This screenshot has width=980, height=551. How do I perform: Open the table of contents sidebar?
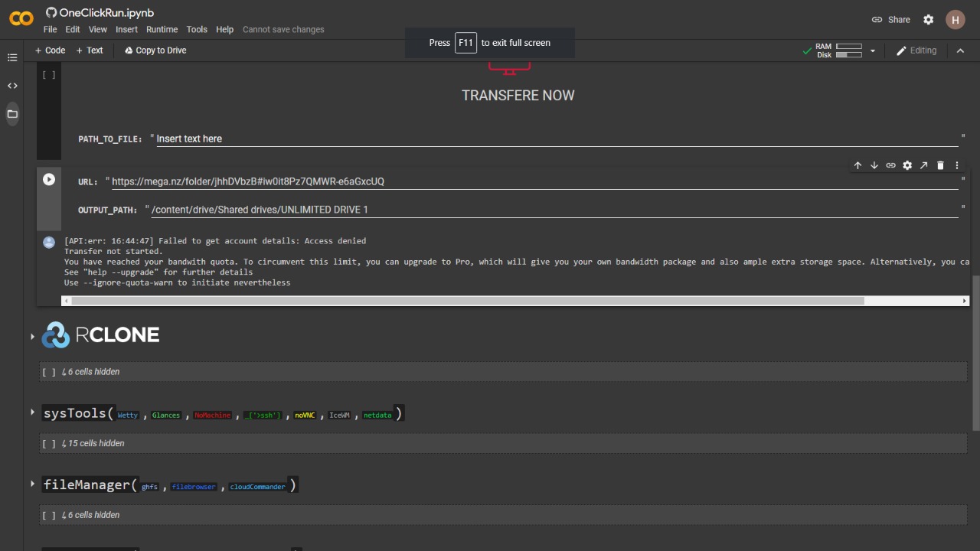[x=12, y=57]
